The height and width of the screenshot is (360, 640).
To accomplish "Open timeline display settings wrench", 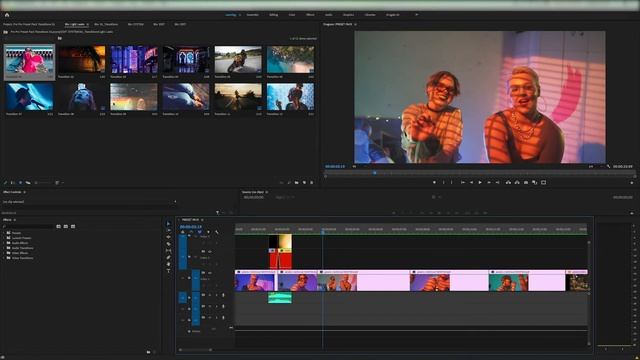I will [x=217, y=232].
